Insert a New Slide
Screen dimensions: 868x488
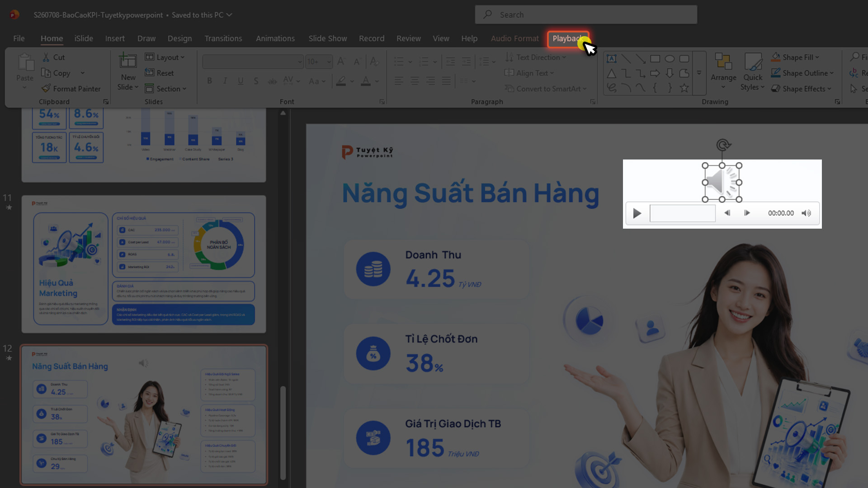[128, 71]
